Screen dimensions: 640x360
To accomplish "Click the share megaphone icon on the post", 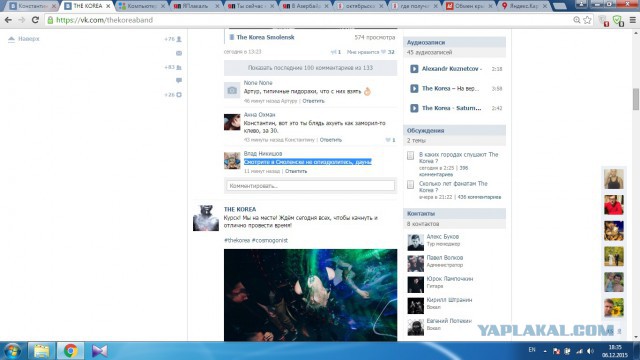I will click(x=333, y=52).
